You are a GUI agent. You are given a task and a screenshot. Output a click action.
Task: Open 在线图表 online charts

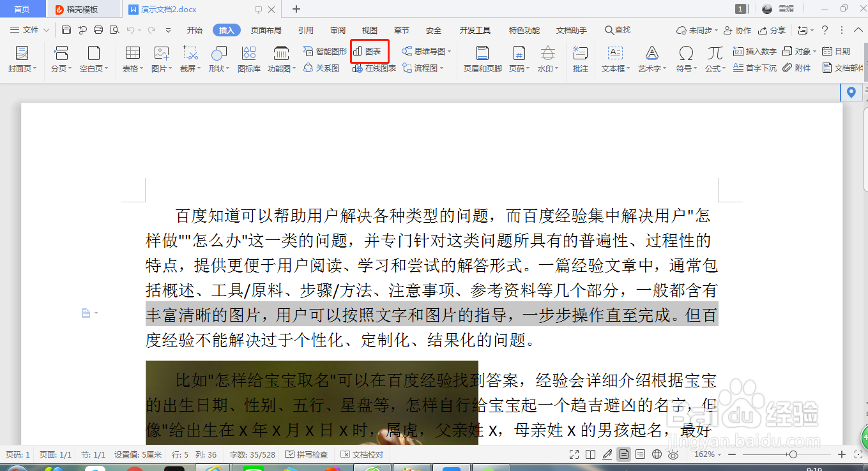374,68
